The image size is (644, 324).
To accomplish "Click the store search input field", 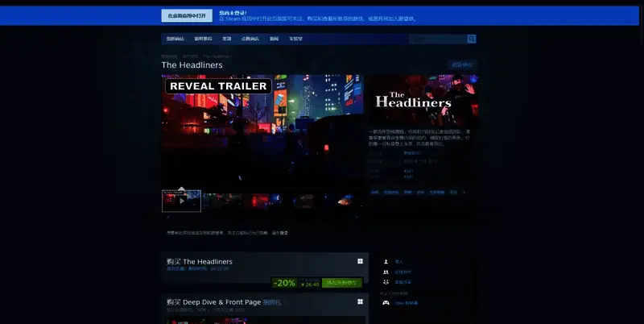I will (436, 39).
